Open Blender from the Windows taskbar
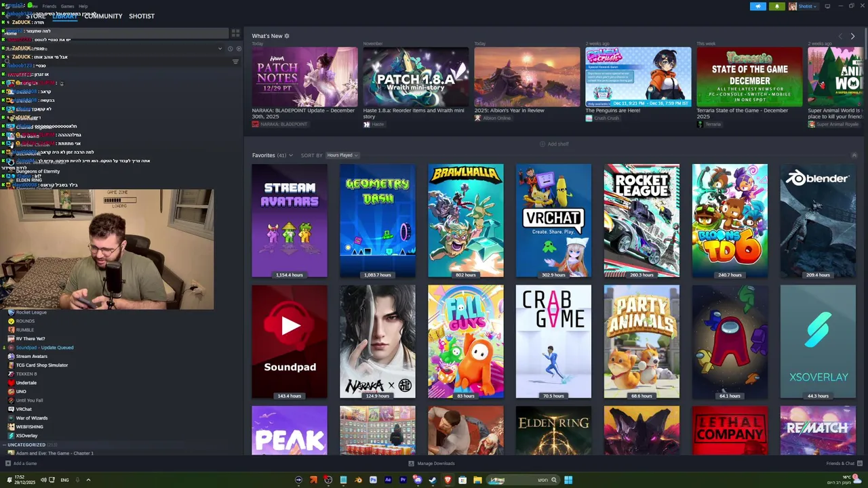The image size is (868, 488). click(x=358, y=480)
